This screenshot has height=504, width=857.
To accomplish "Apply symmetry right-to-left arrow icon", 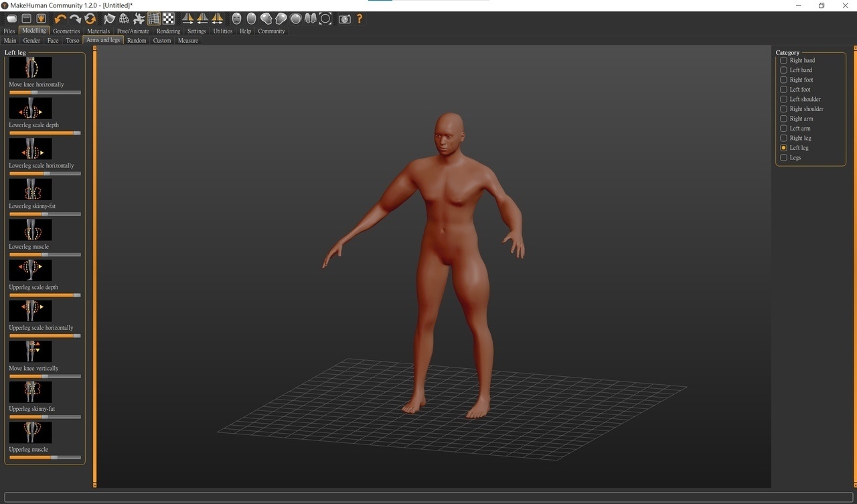I will click(x=202, y=19).
